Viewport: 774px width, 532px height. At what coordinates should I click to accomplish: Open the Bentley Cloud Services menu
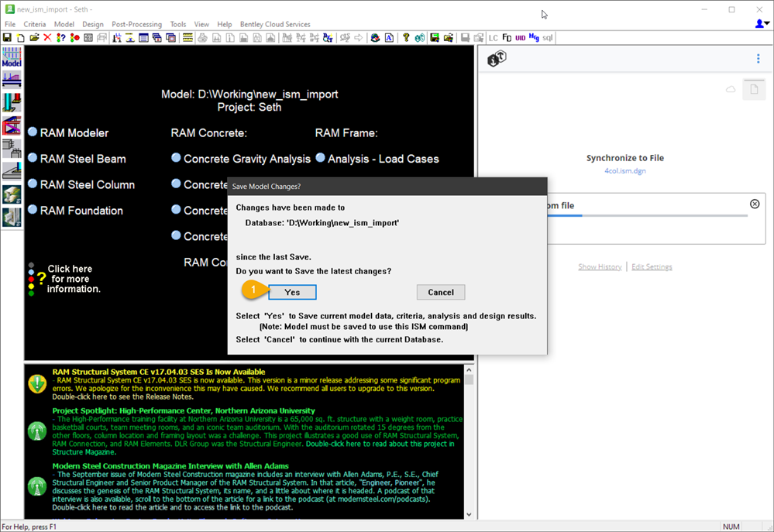point(275,24)
